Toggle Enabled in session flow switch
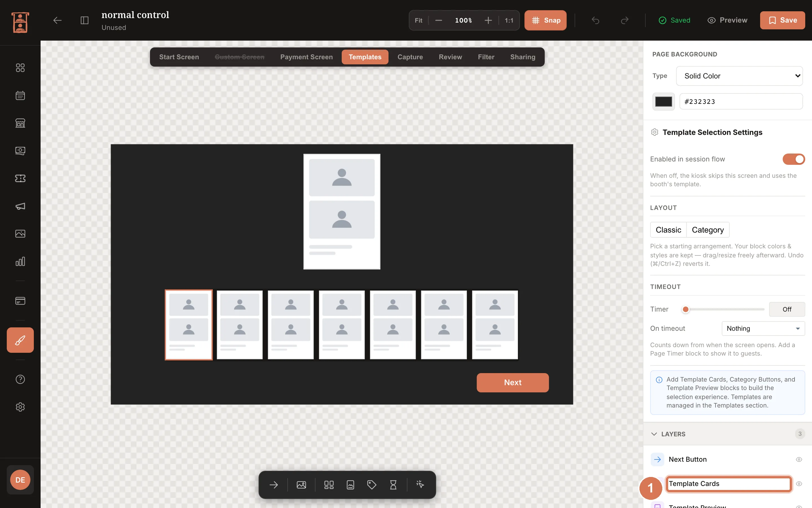Screen dimensions: 812x508 (794, 159)
